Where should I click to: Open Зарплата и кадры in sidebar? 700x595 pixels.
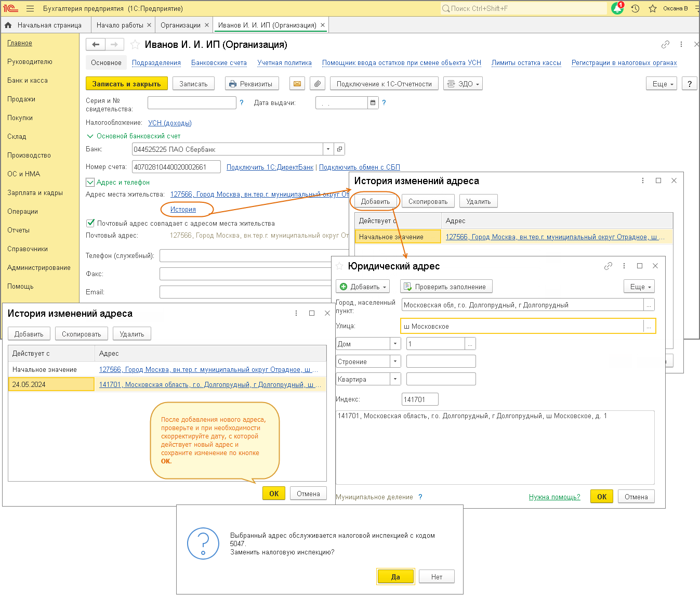point(35,192)
